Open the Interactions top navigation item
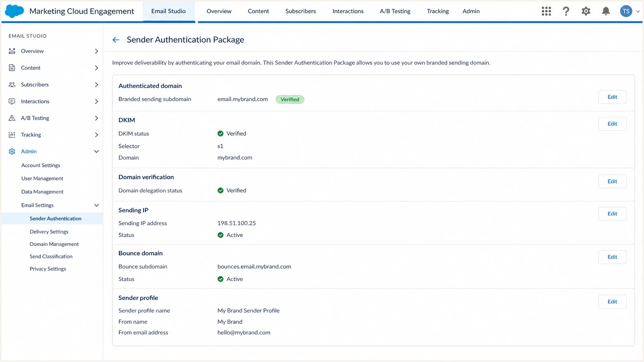The height and width of the screenshot is (362, 644). (x=348, y=11)
